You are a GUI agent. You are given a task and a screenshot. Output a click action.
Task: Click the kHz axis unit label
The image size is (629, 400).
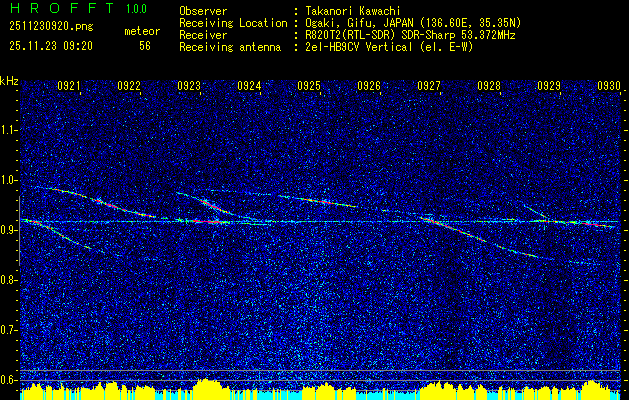point(9,81)
